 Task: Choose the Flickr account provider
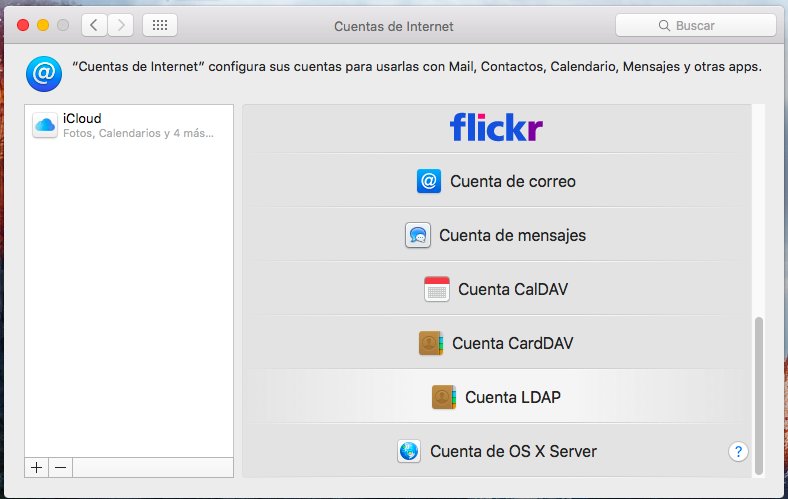pyautogui.click(x=496, y=127)
